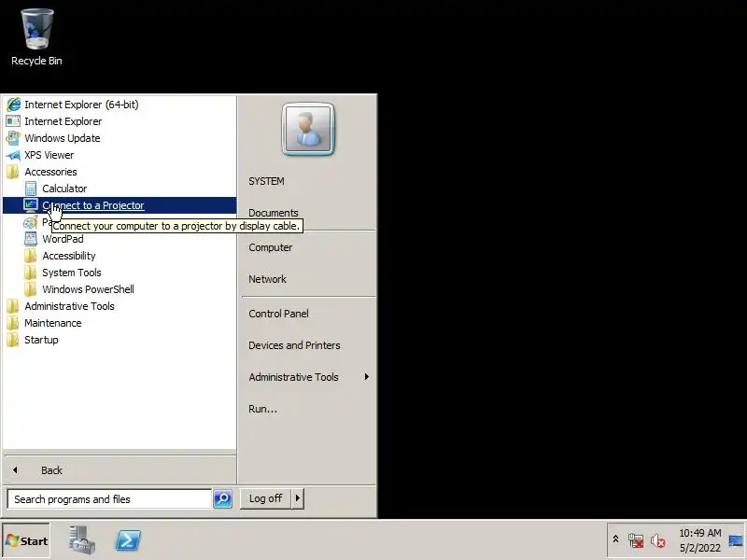The image size is (747, 560).
Task: Open Documents from the right pane
Action: pyautogui.click(x=274, y=213)
